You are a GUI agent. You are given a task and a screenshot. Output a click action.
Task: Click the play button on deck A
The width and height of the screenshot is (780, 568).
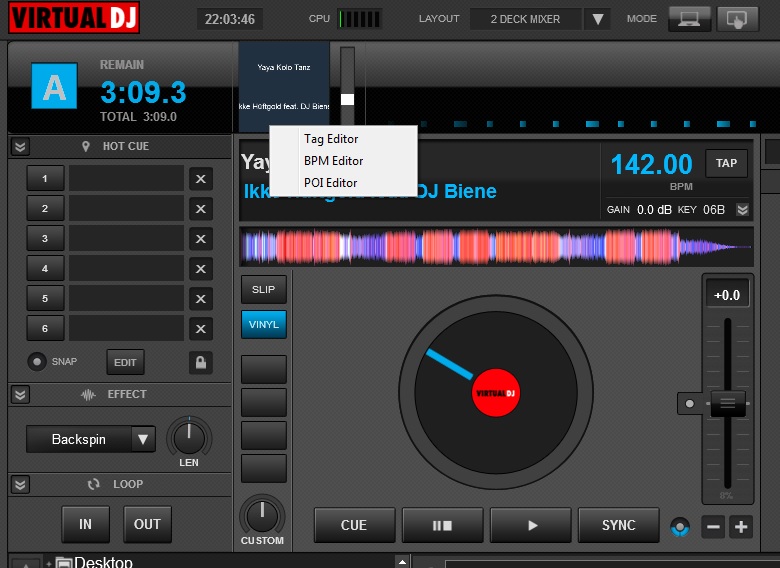(x=532, y=525)
